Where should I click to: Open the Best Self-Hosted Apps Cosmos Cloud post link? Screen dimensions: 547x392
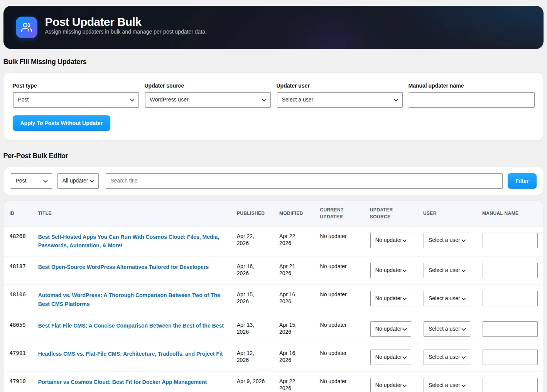128,241
